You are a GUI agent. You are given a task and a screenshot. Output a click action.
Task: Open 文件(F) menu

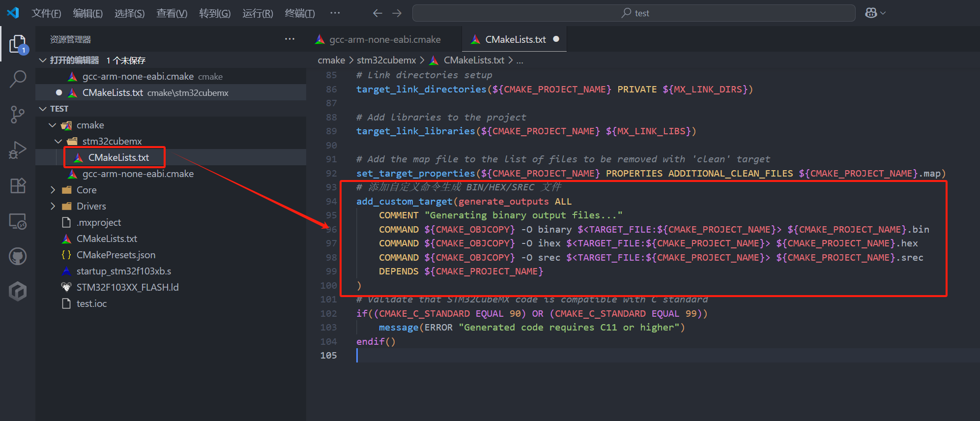click(x=46, y=13)
